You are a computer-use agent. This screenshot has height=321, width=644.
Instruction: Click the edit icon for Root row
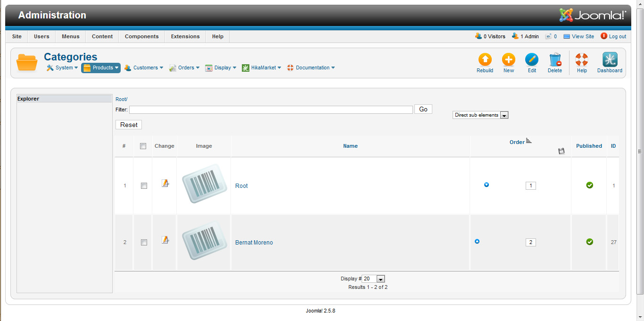coord(165,183)
